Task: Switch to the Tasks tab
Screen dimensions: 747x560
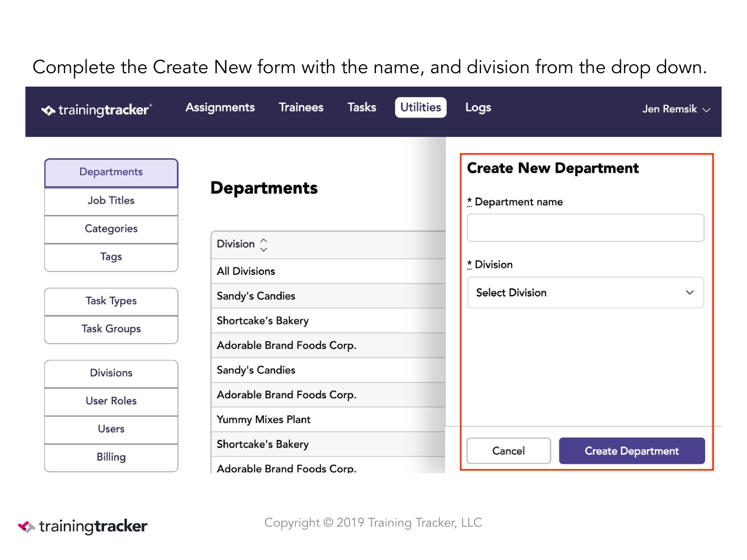Action: (x=362, y=108)
